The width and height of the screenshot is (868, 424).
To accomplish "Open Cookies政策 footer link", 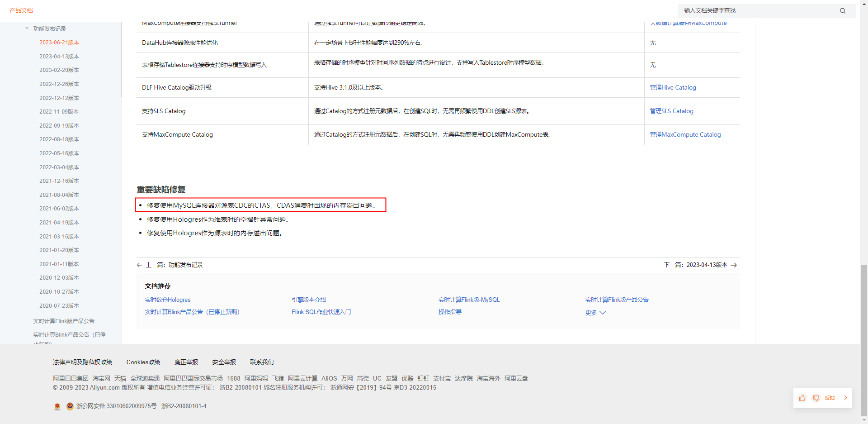I will click(x=143, y=362).
